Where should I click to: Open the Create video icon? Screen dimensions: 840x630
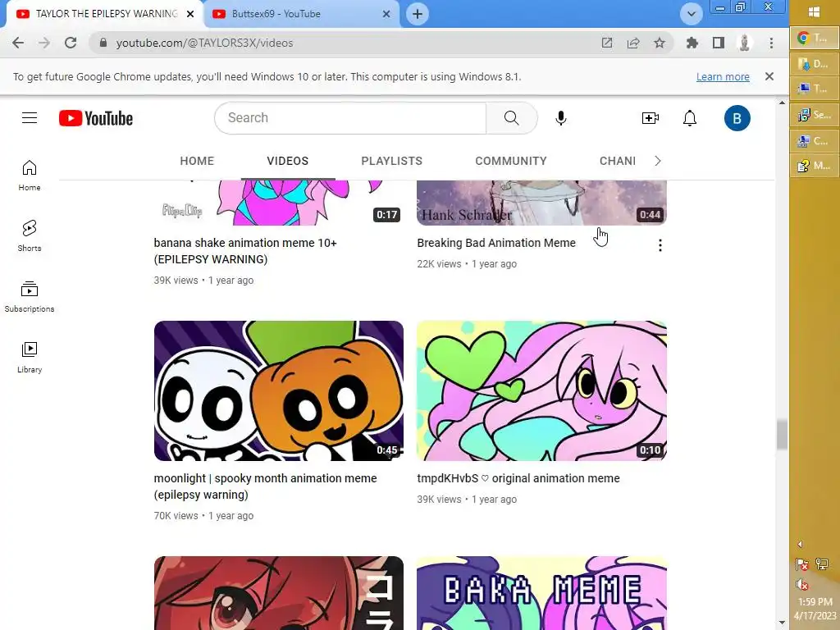(x=650, y=118)
